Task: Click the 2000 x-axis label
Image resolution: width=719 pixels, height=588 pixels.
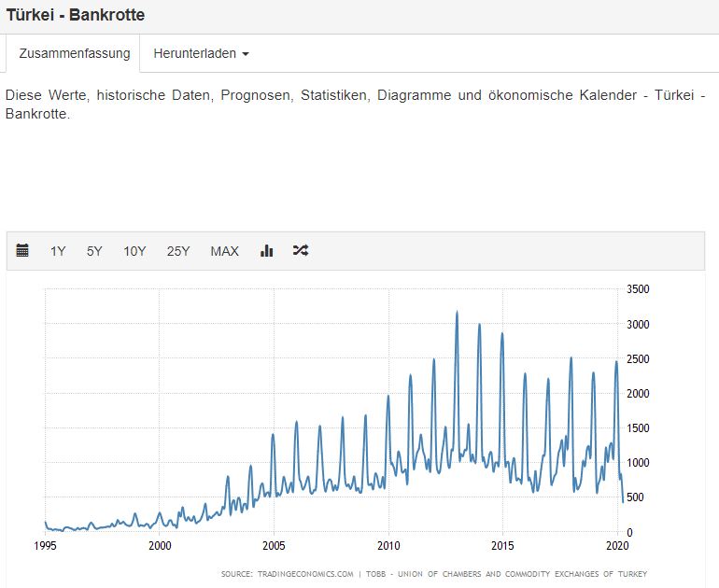Action: (x=160, y=546)
